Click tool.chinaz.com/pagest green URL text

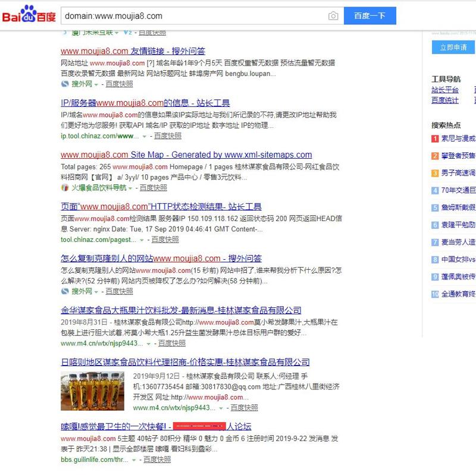point(98,240)
